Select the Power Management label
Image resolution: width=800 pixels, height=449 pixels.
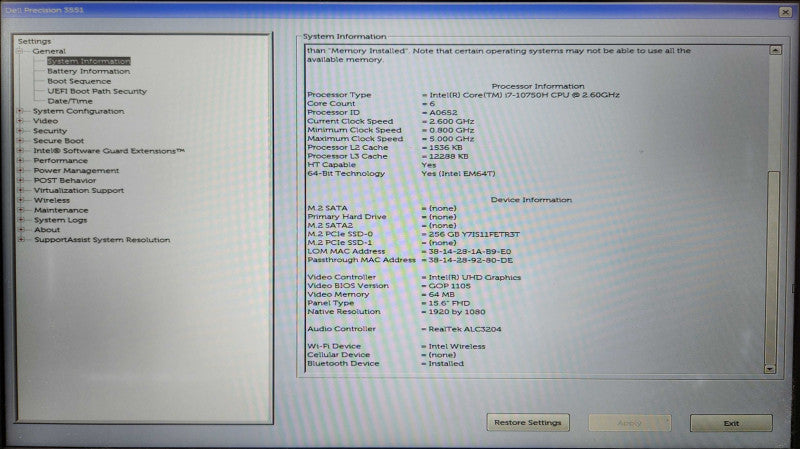[77, 170]
